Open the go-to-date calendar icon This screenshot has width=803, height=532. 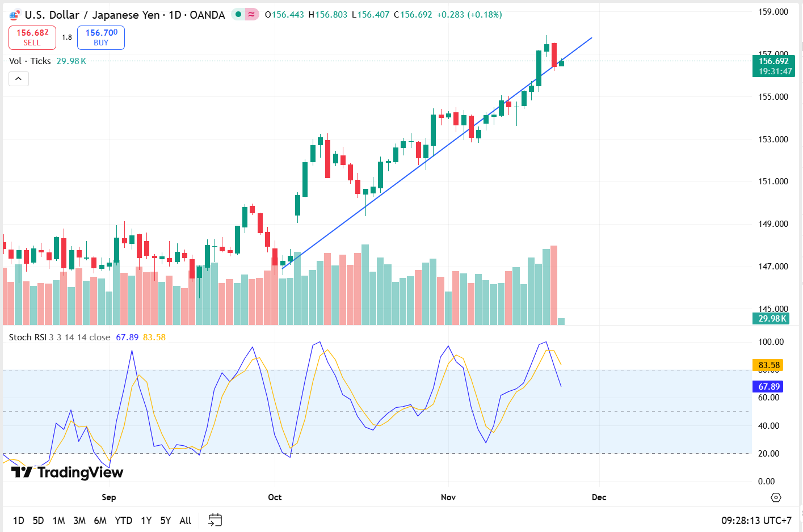(215, 520)
